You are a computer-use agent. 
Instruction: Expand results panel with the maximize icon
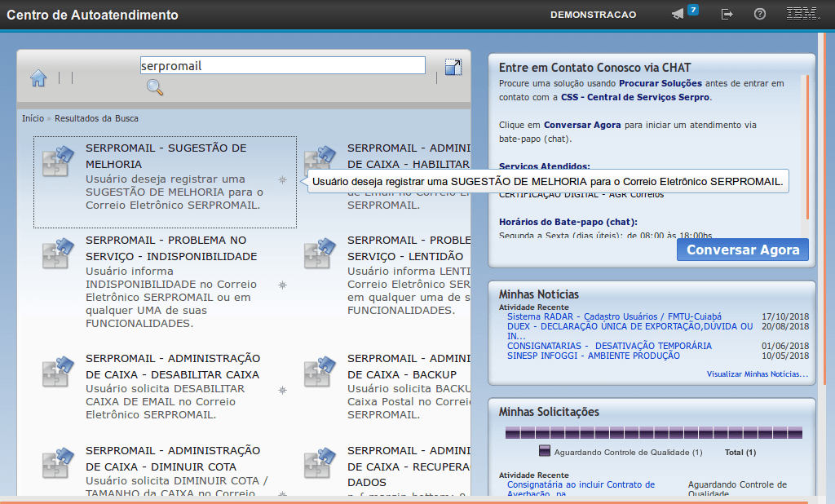453,67
